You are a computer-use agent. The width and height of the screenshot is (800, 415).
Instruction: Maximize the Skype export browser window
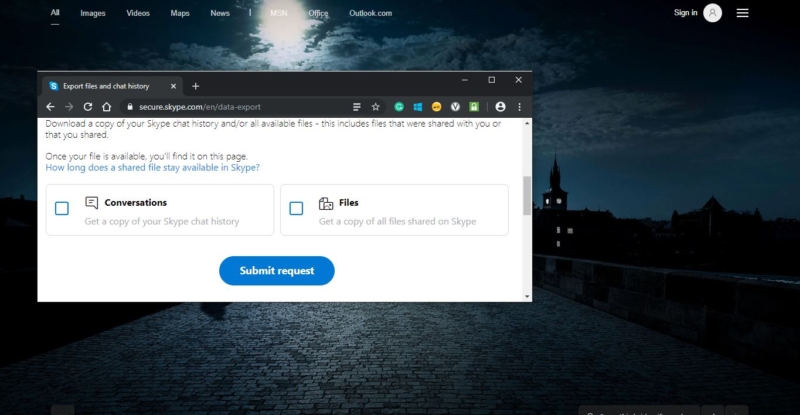coord(491,80)
